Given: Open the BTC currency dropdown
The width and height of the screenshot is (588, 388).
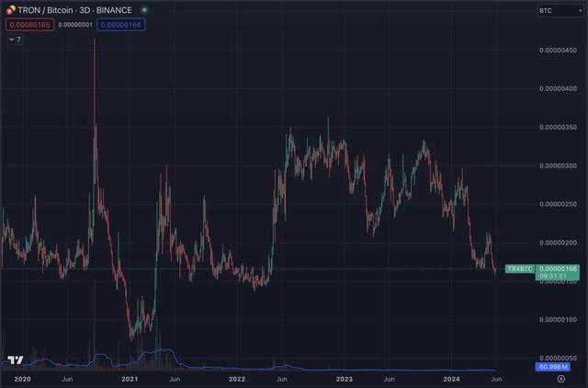Looking at the screenshot, I should [x=560, y=10].
